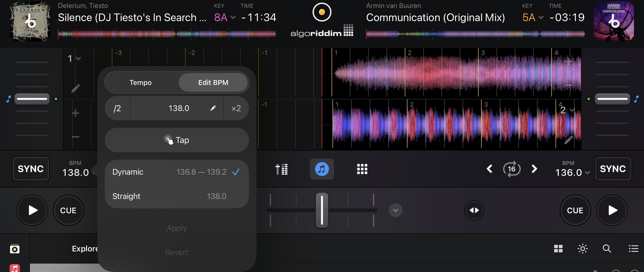Click the Silence track overview waveform
The width and height of the screenshot is (644, 272).
point(167,34)
